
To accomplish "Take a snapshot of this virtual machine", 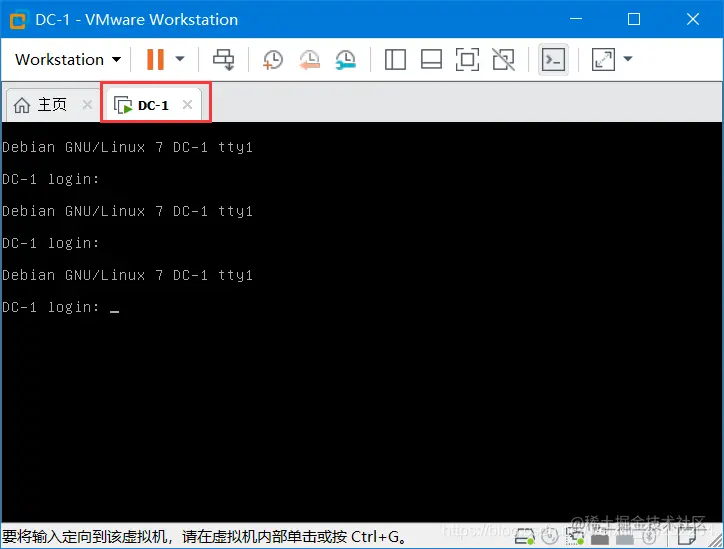I will (272, 60).
